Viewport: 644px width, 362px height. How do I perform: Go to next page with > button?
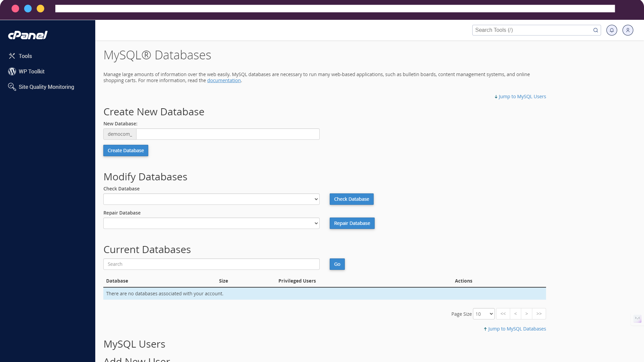coord(527,314)
